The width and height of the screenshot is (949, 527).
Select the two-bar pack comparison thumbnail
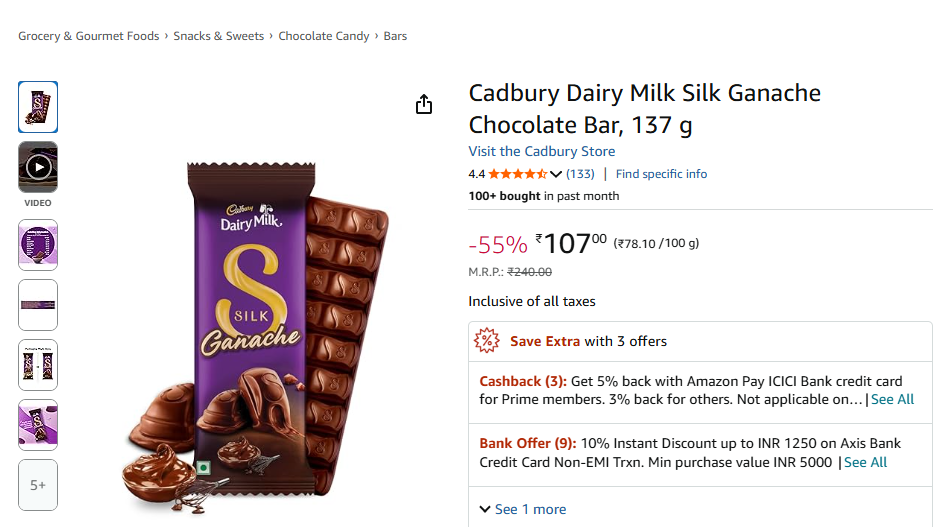[38, 365]
